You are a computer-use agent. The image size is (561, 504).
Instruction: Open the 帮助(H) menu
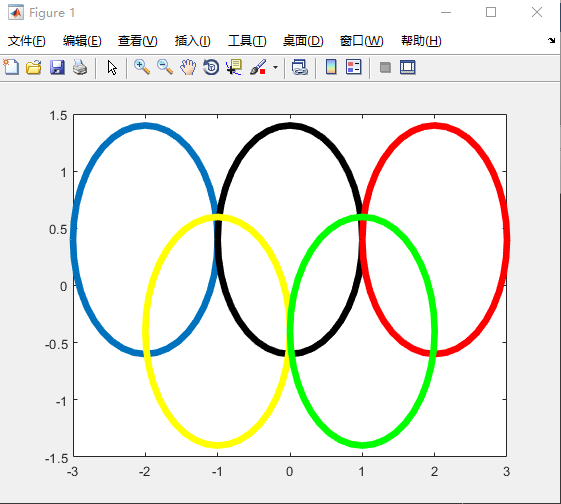[x=421, y=41]
